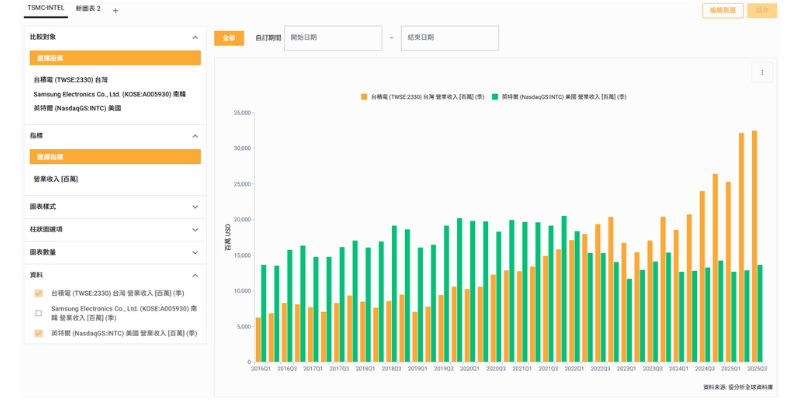The height and width of the screenshot is (400, 800).
Task: Click the green Intel legend marker
Action: tap(494, 97)
